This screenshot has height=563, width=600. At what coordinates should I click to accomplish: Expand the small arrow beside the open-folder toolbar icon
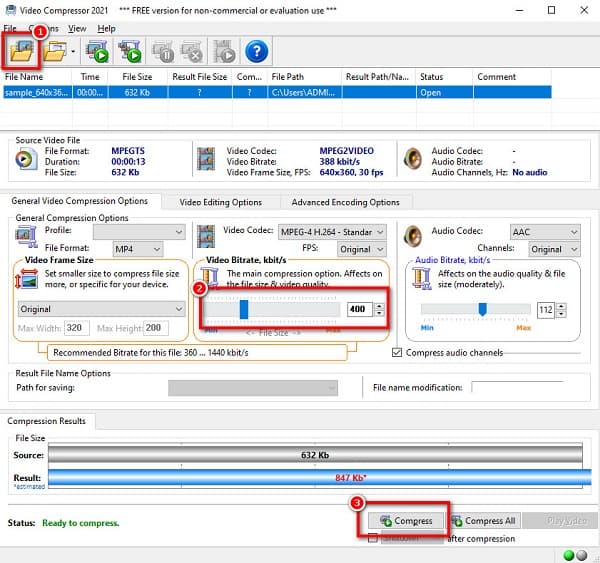(73, 51)
